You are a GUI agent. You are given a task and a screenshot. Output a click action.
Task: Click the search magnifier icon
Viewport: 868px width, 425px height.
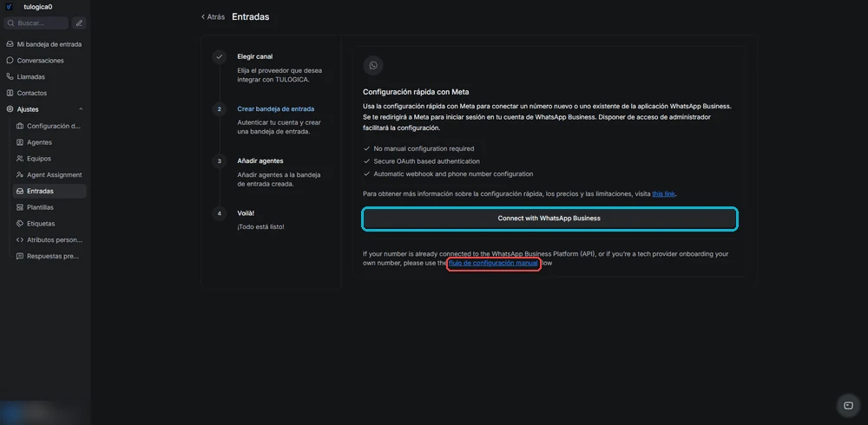click(11, 23)
